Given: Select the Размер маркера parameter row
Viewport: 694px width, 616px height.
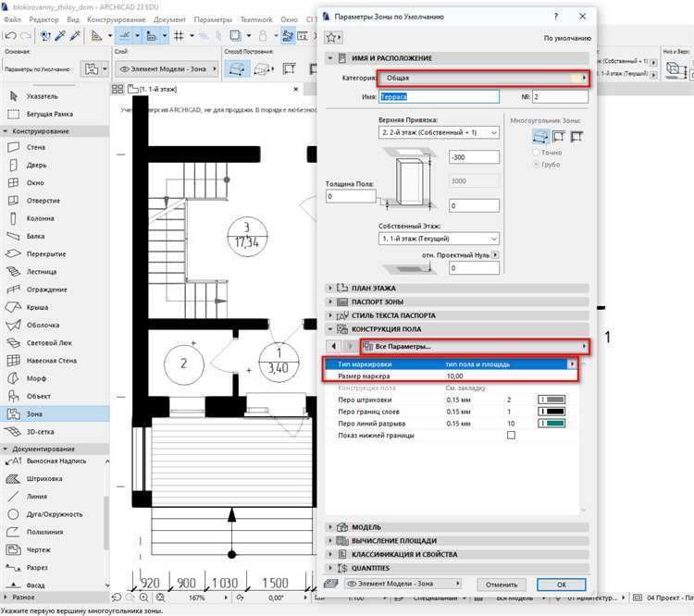Looking at the screenshot, I should [x=451, y=376].
